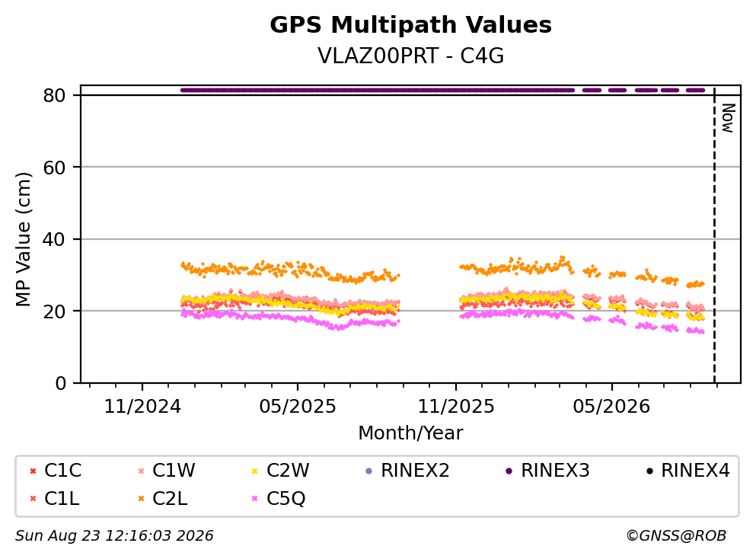Click the 11/2024 axis tick label
The width and height of the screenshot is (756, 559).
pos(142,407)
